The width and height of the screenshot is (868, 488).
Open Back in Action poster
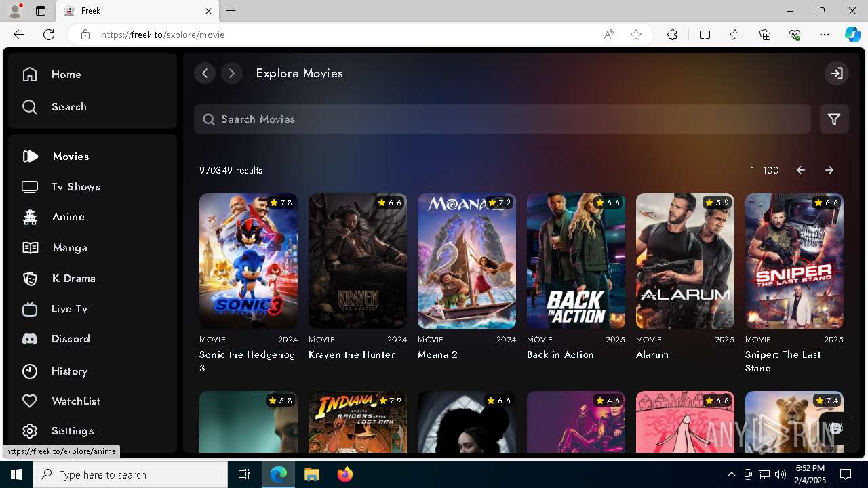tap(576, 261)
